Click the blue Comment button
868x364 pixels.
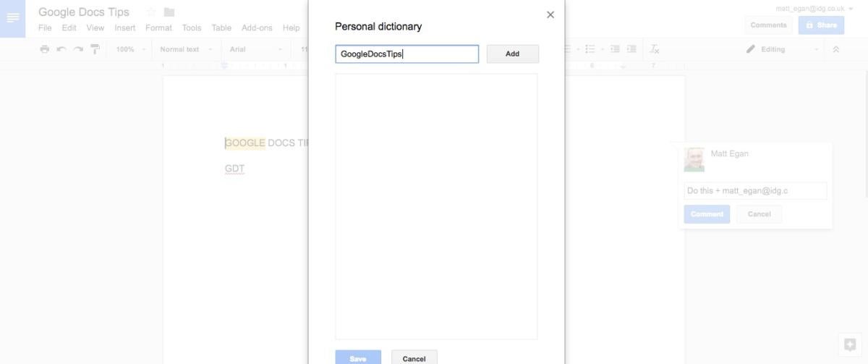pos(707,214)
